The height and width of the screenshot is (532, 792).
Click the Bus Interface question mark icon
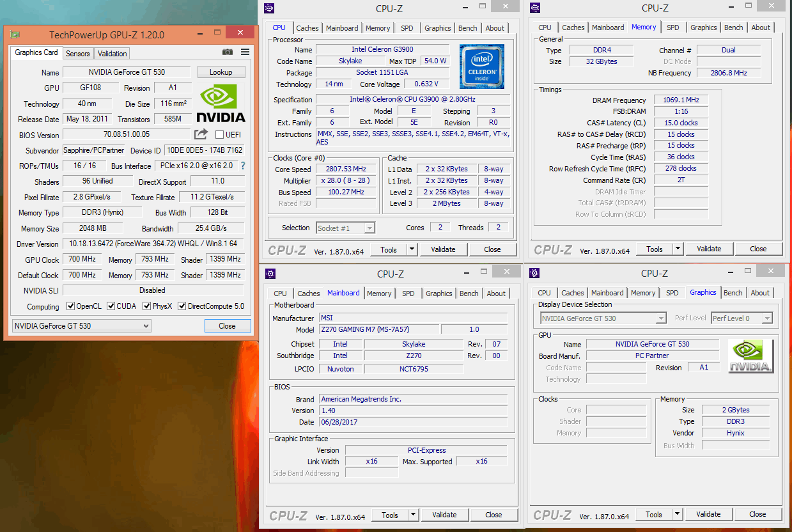click(243, 166)
